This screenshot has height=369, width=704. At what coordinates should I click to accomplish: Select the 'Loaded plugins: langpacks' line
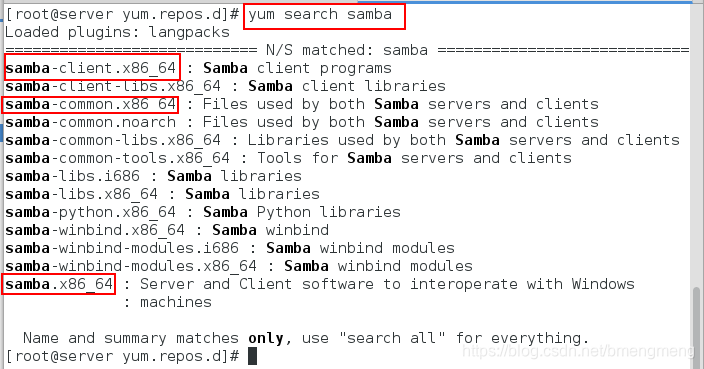[x=117, y=32]
